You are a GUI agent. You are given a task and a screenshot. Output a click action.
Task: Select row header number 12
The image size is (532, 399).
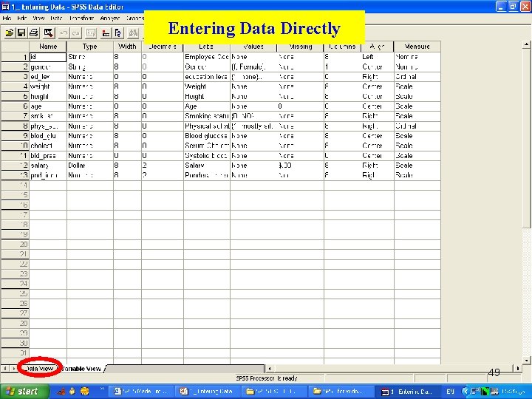click(x=16, y=166)
